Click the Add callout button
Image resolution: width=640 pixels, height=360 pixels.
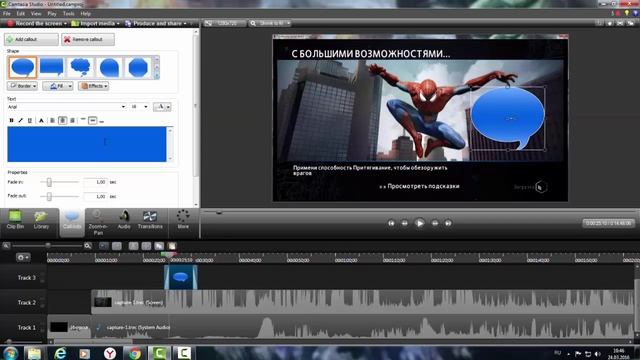(x=31, y=40)
